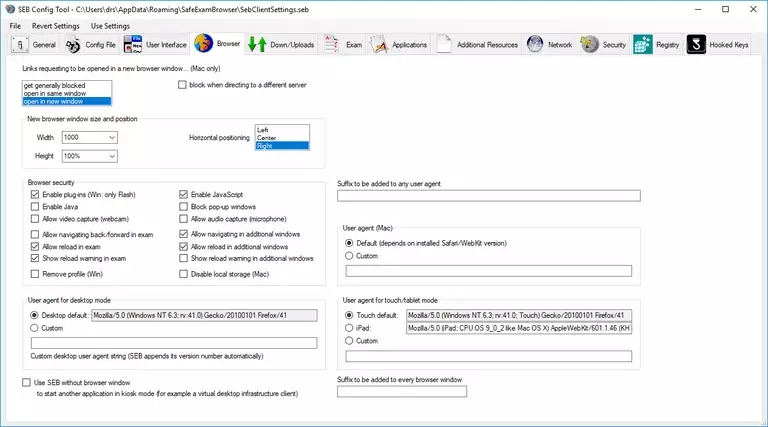Switch to the Exam tab label

[354, 45]
